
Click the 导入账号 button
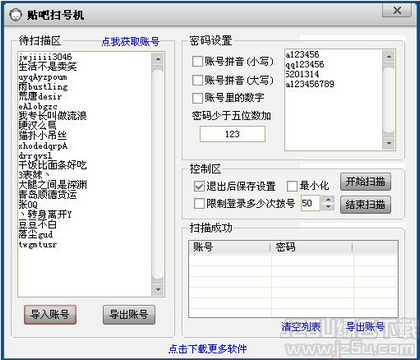[x=50, y=315]
